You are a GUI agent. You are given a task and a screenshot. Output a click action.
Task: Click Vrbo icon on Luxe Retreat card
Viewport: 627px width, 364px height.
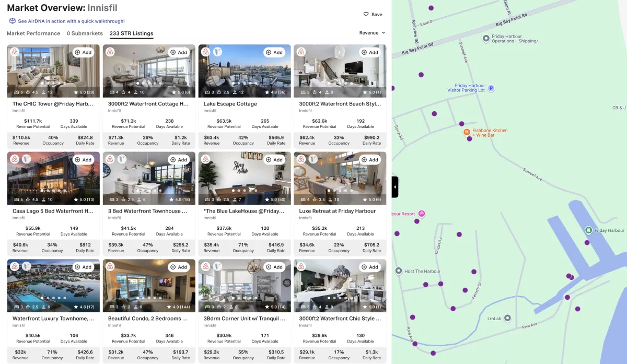pyautogui.click(x=313, y=159)
